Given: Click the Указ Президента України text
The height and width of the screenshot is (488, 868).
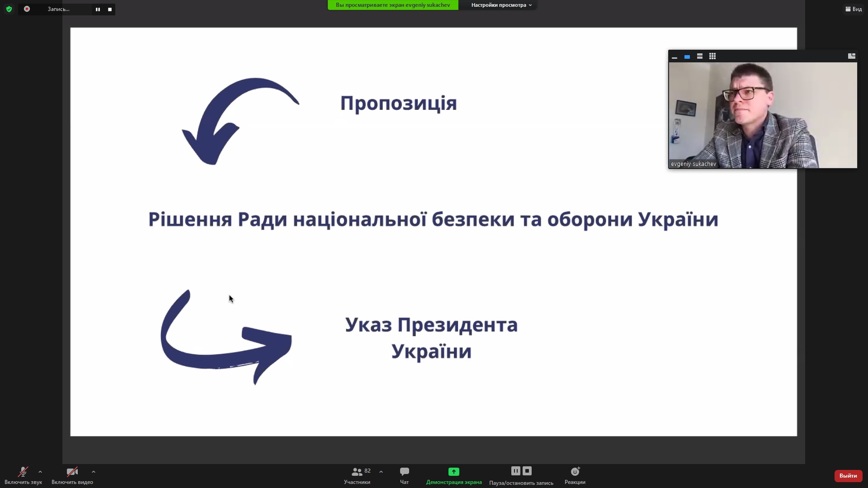Looking at the screenshot, I should point(431,338).
